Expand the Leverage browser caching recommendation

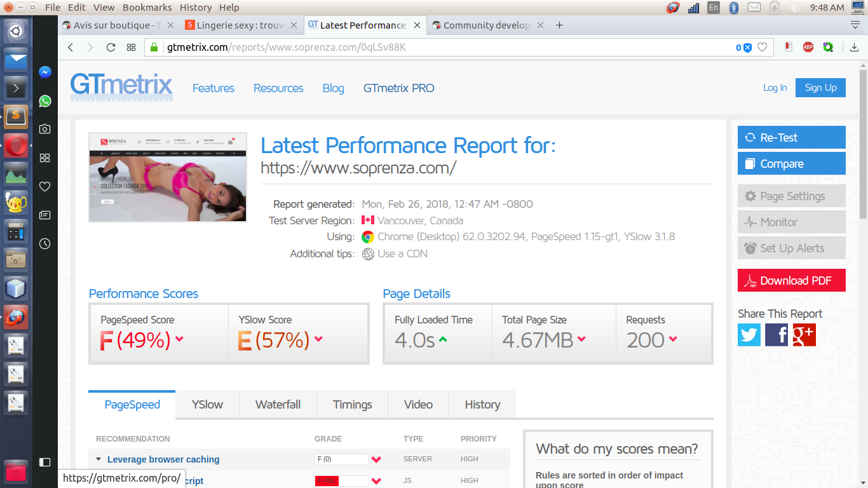(163, 459)
